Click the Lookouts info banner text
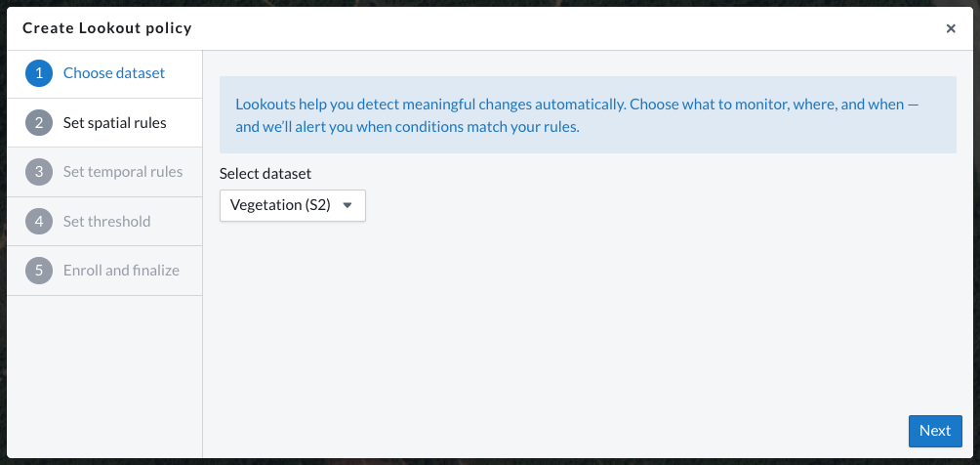The height and width of the screenshot is (465, 980). 578,114
